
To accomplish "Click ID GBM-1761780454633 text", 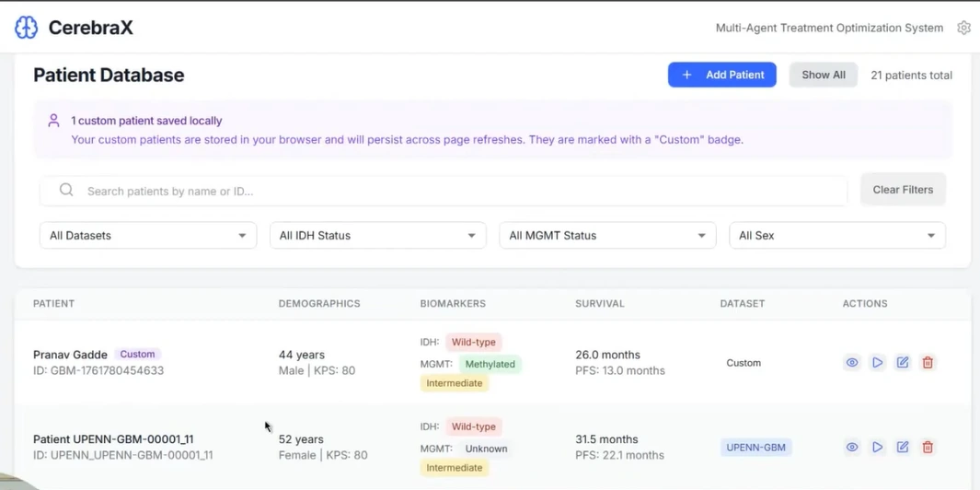I will [x=98, y=370].
